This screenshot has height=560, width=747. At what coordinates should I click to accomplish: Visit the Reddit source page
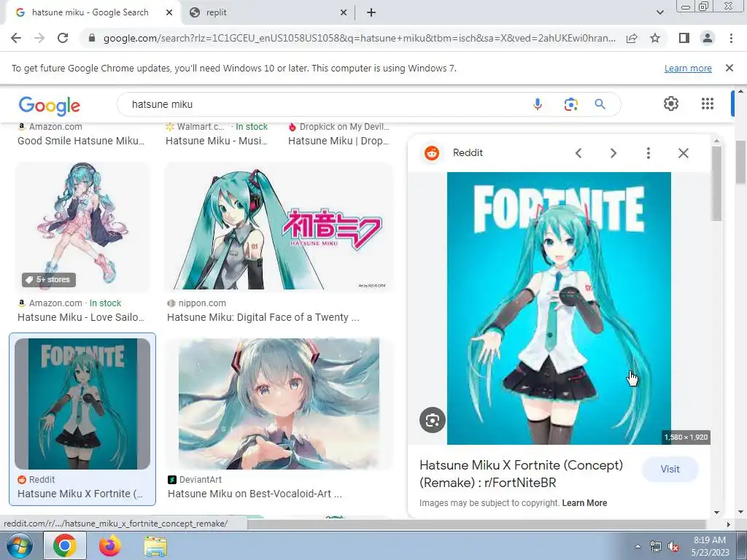[x=670, y=469]
